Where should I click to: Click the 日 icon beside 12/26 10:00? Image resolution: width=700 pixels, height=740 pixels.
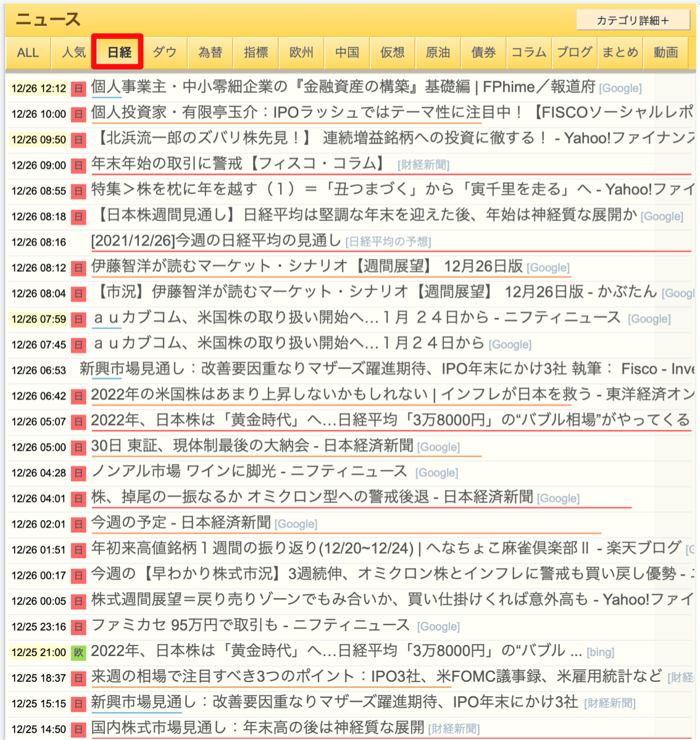[x=78, y=114]
